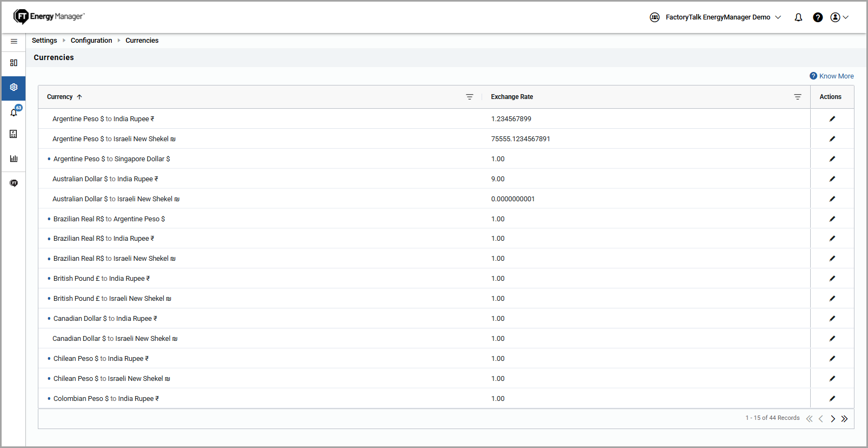Edit Chilean Peso to India Rupee rate

click(832, 359)
